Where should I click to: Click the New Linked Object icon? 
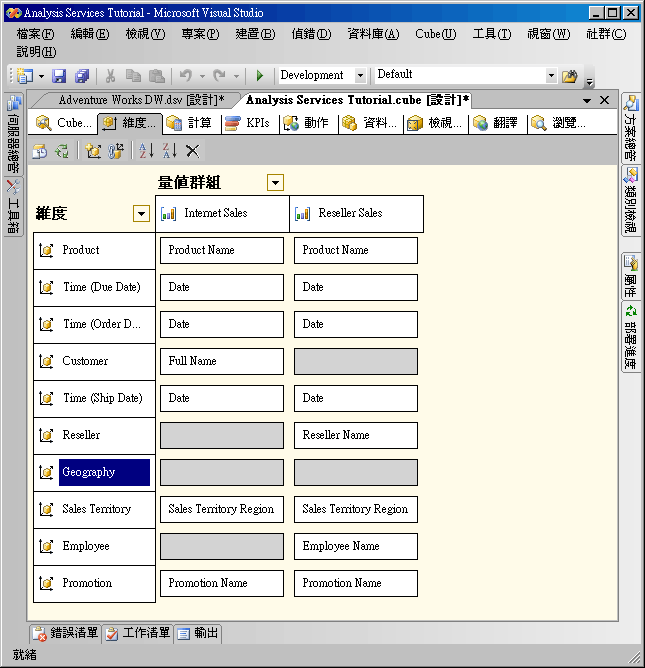116,151
